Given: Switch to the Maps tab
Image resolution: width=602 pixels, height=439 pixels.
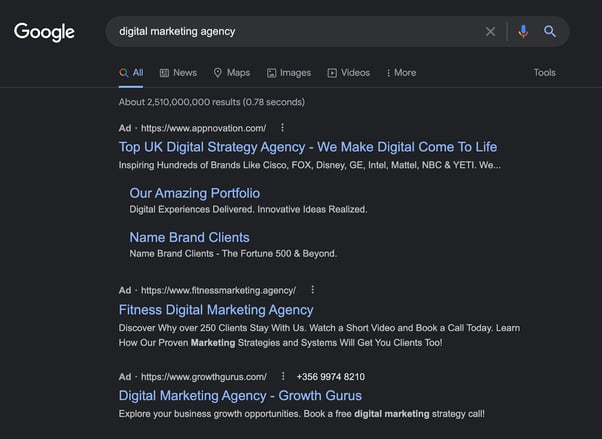Looking at the screenshot, I should tap(232, 73).
